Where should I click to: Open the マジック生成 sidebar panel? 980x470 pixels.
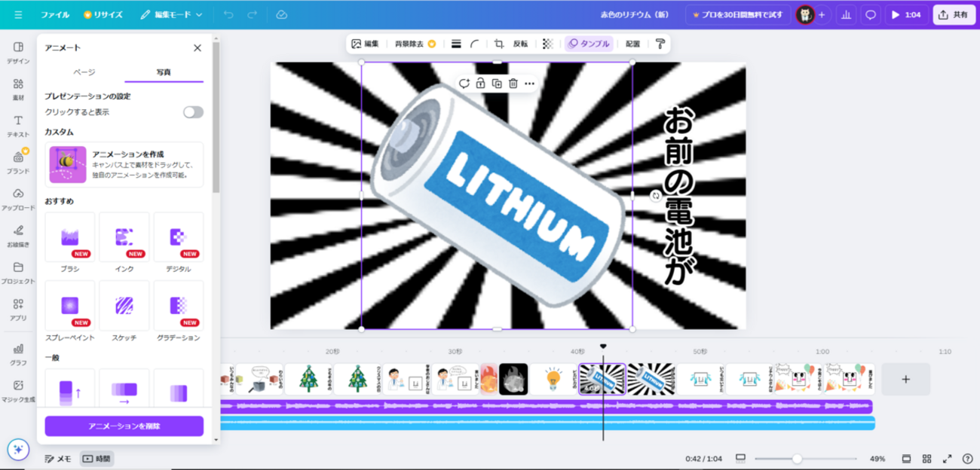(x=18, y=391)
